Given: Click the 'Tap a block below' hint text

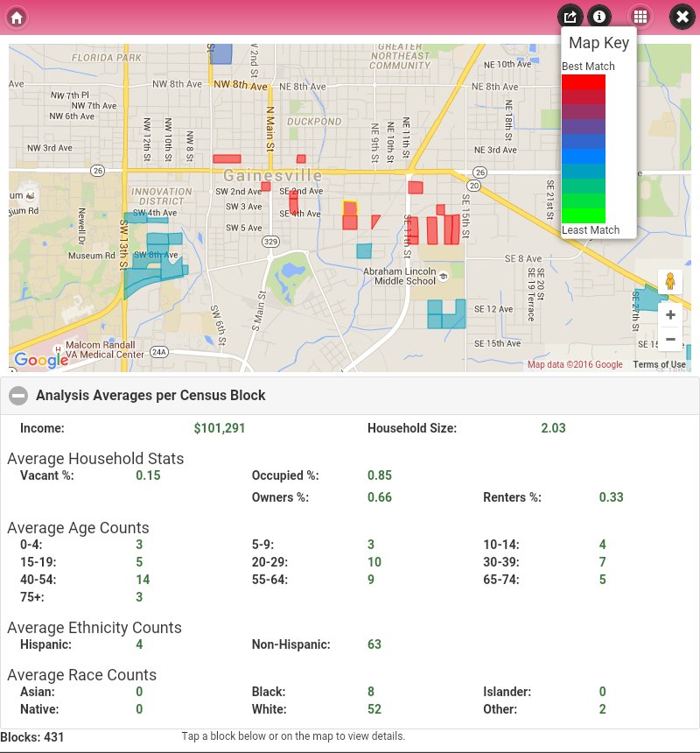Looking at the screenshot, I should 293,736.
